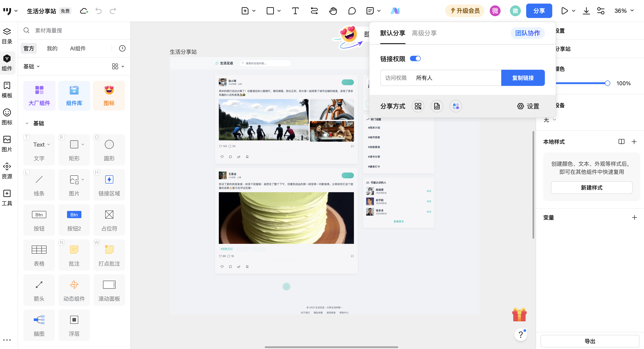Click the QR code share method icon
The height and width of the screenshot is (349, 644).
[418, 106]
